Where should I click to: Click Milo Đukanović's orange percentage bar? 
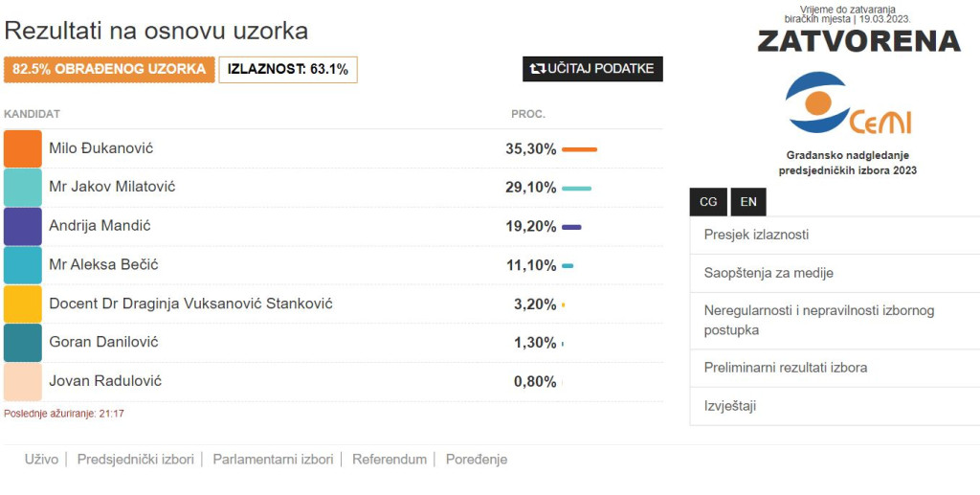[x=579, y=149]
